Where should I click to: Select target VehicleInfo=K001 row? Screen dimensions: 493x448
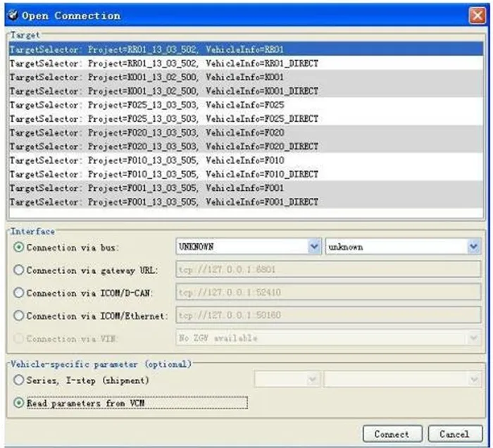point(246,77)
